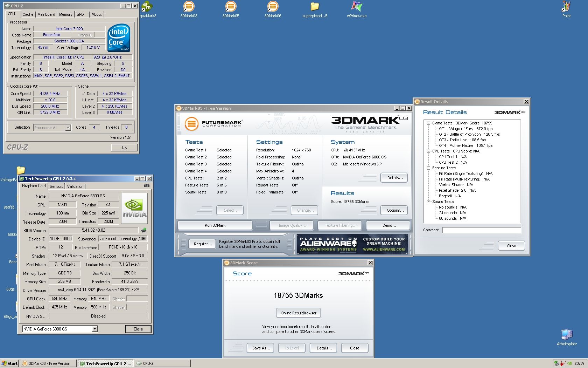This screenshot has width=588, height=368.
Task: Click the Comment input field
Action: click(482, 230)
